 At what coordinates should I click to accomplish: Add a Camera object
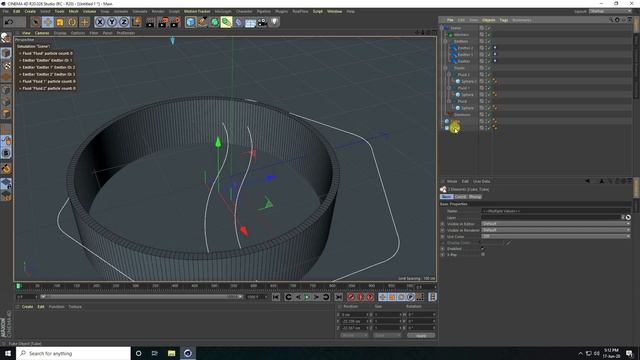(x=262, y=22)
